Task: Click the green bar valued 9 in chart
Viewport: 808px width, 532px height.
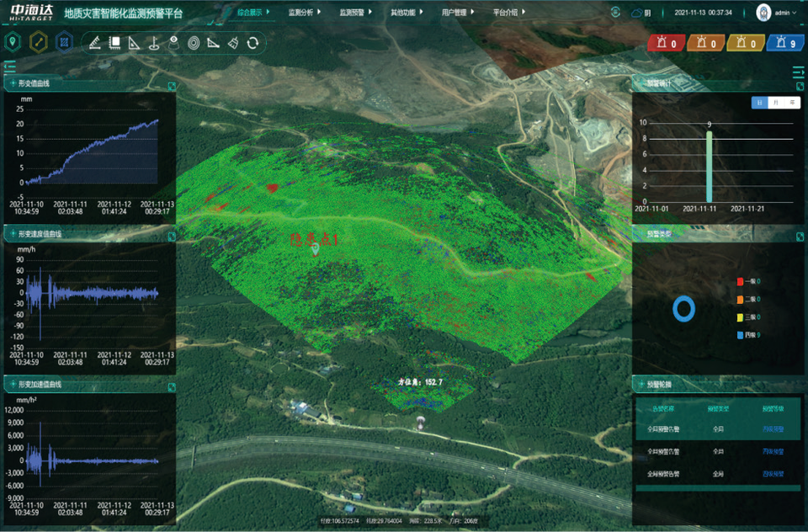Action: click(x=709, y=167)
